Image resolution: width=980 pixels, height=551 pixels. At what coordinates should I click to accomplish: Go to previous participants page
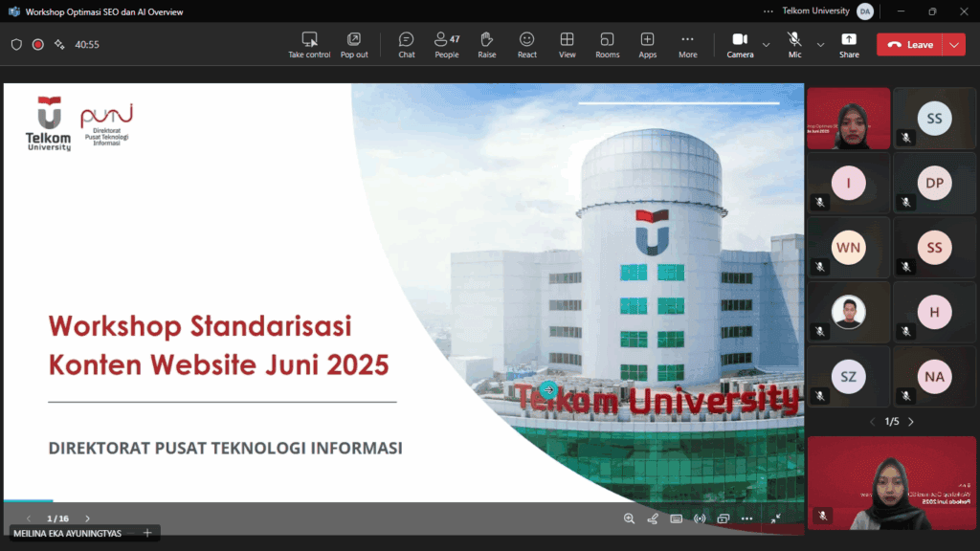873,422
